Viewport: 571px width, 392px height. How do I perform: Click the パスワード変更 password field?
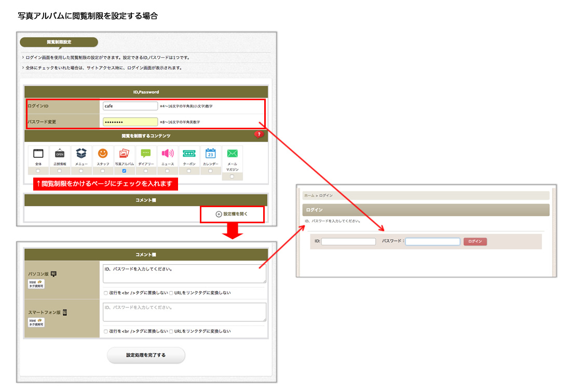click(x=130, y=121)
